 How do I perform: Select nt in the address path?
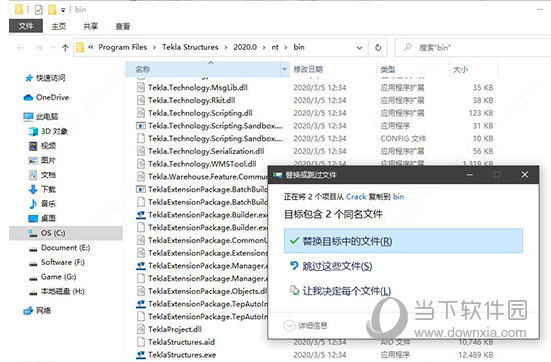tap(275, 47)
